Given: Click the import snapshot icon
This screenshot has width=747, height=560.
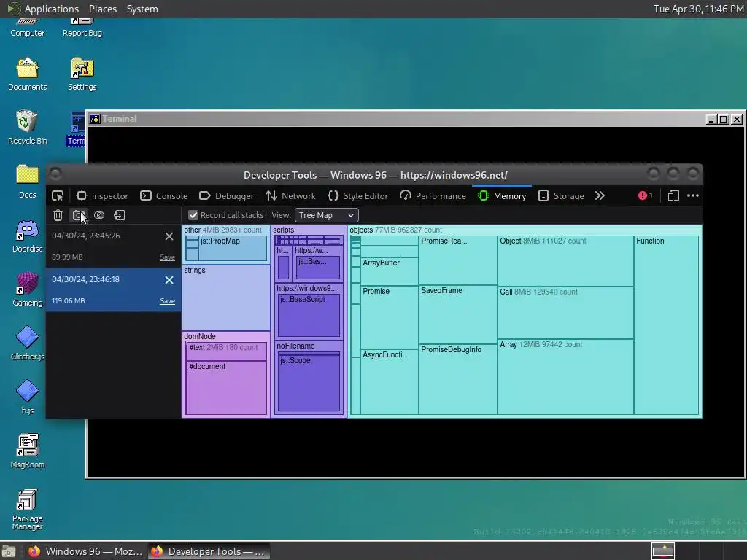Looking at the screenshot, I should (120, 215).
